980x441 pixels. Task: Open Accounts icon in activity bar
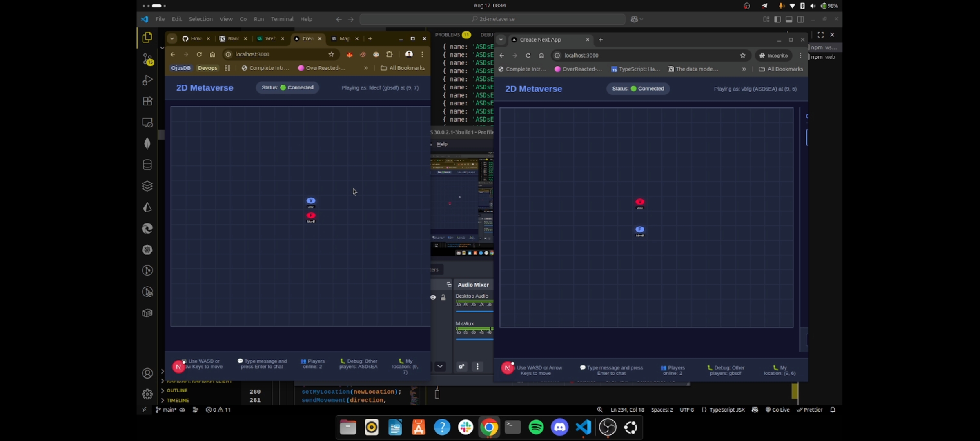coord(147,373)
